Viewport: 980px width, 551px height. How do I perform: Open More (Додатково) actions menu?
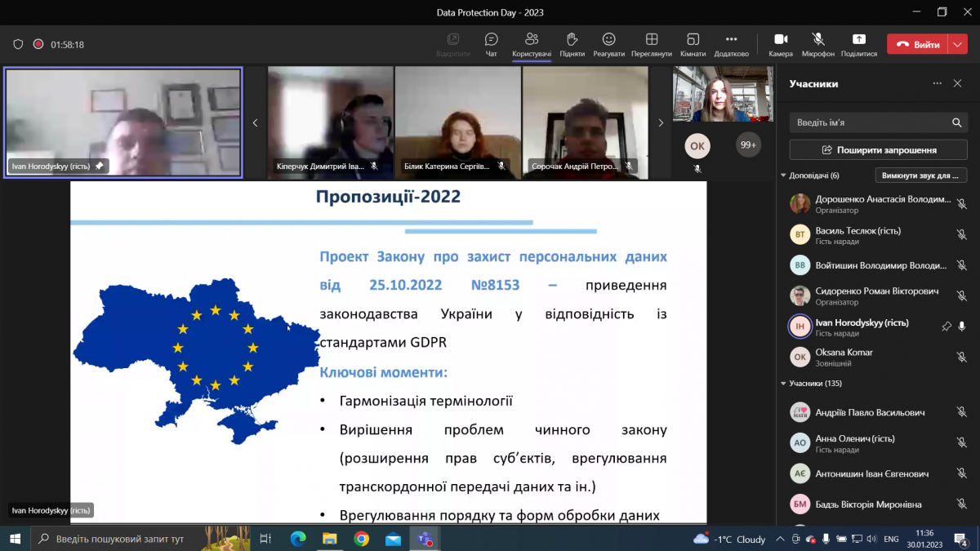(731, 44)
